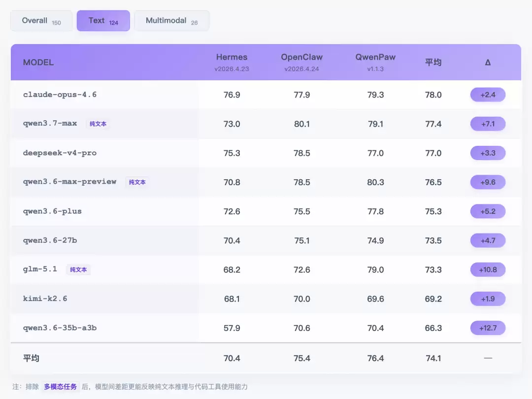Click QwenPaw score 77.8 for qwen3.6-plus
This screenshot has width=532, height=399.
[x=375, y=212]
